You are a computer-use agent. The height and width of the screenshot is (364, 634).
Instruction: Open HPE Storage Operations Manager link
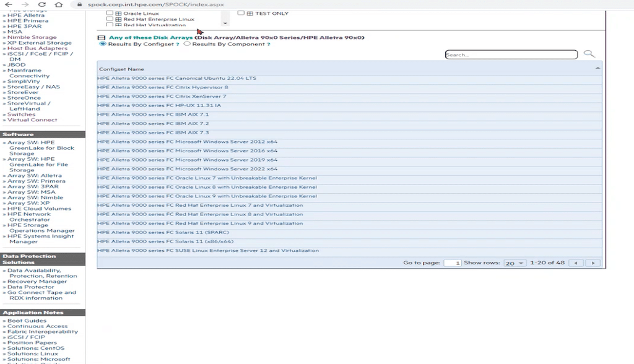tap(41, 228)
